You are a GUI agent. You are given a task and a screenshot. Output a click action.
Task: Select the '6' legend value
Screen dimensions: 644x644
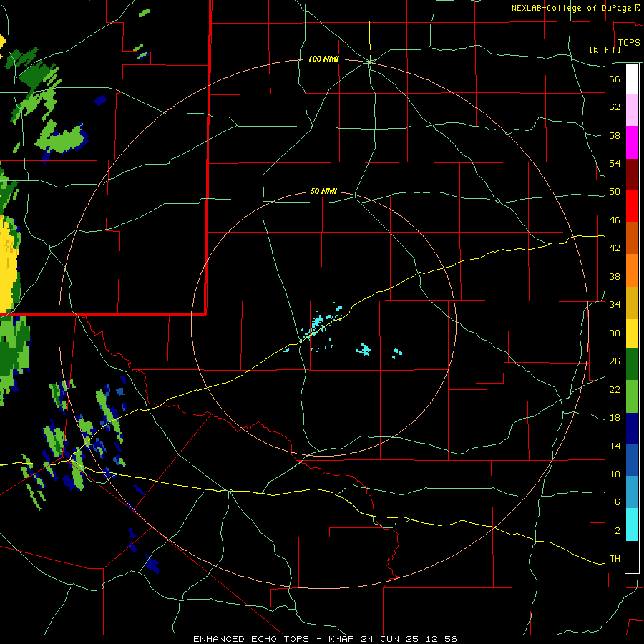pyautogui.click(x=618, y=502)
